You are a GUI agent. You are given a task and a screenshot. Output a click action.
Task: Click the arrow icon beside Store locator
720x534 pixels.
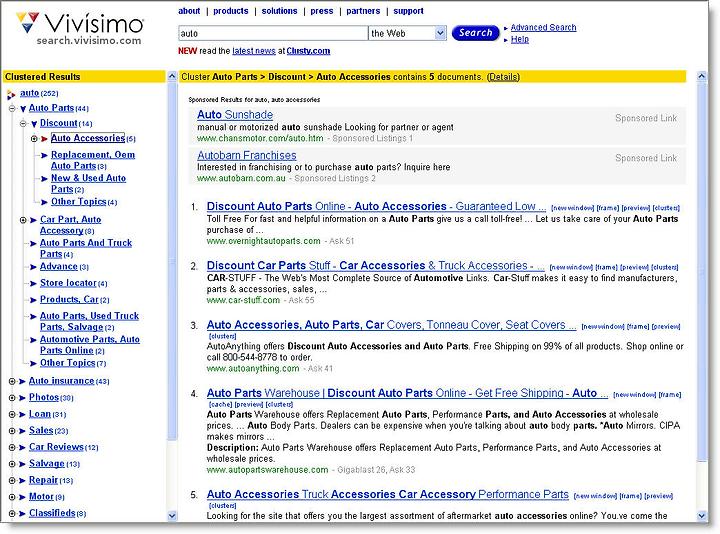click(33, 284)
